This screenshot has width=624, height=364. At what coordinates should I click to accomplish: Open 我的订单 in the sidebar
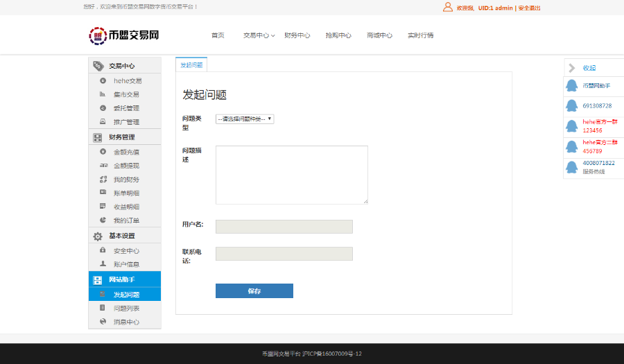tap(126, 220)
